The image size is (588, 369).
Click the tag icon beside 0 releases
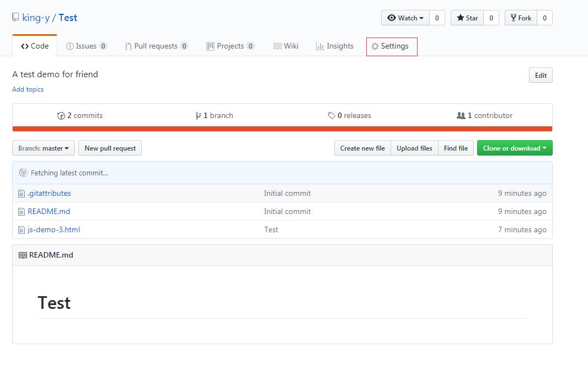[332, 115]
